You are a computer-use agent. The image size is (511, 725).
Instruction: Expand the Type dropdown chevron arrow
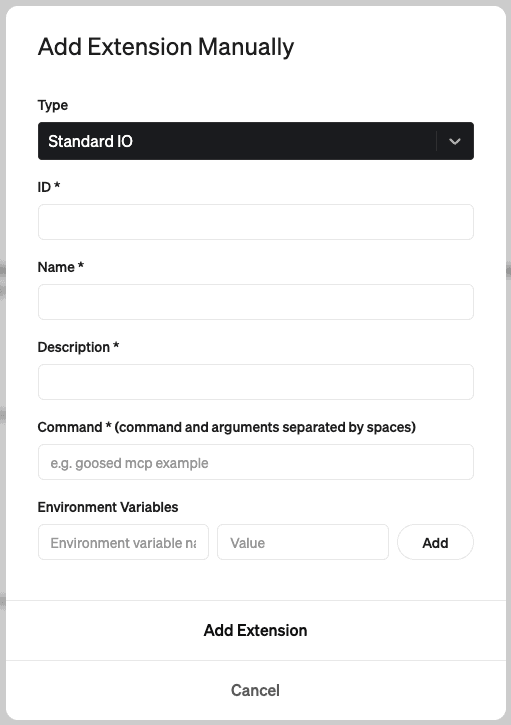coord(455,141)
